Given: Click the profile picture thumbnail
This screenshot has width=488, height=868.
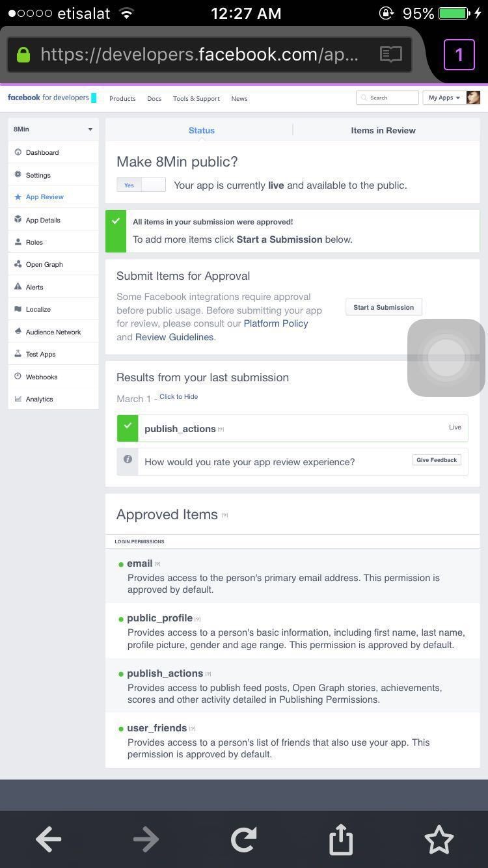Looking at the screenshot, I should (473, 98).
